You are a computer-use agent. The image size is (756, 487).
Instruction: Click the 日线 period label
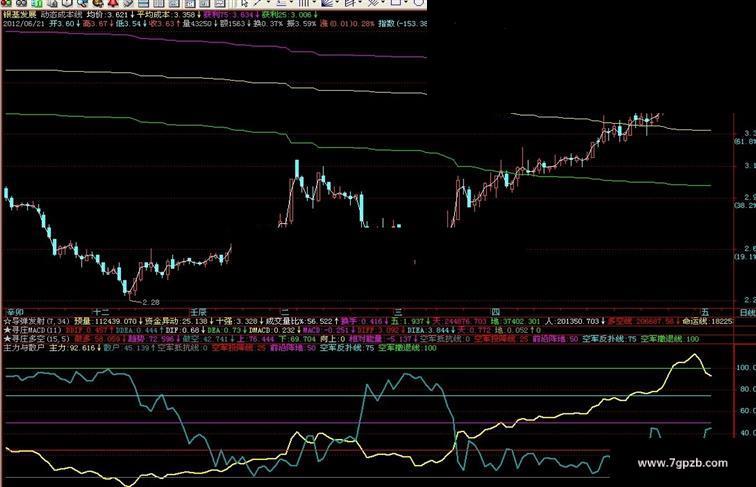click(747, 313)
